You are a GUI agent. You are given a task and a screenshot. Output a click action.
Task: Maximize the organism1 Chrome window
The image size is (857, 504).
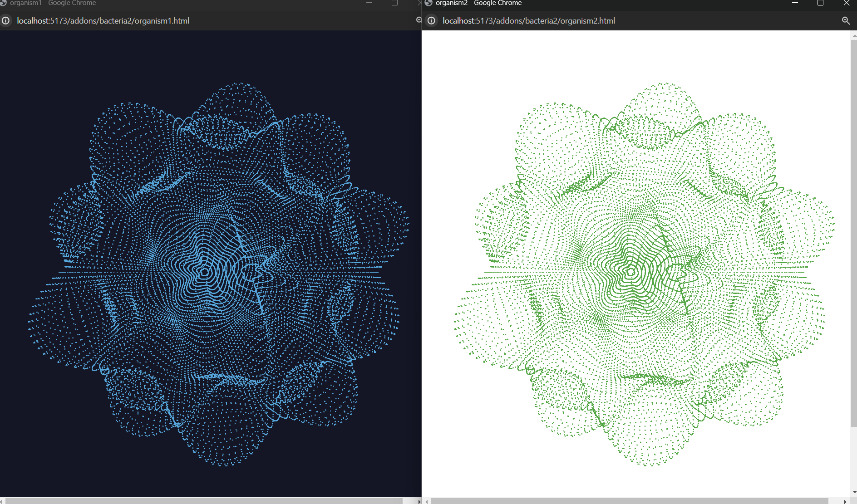tap(394, 3)
